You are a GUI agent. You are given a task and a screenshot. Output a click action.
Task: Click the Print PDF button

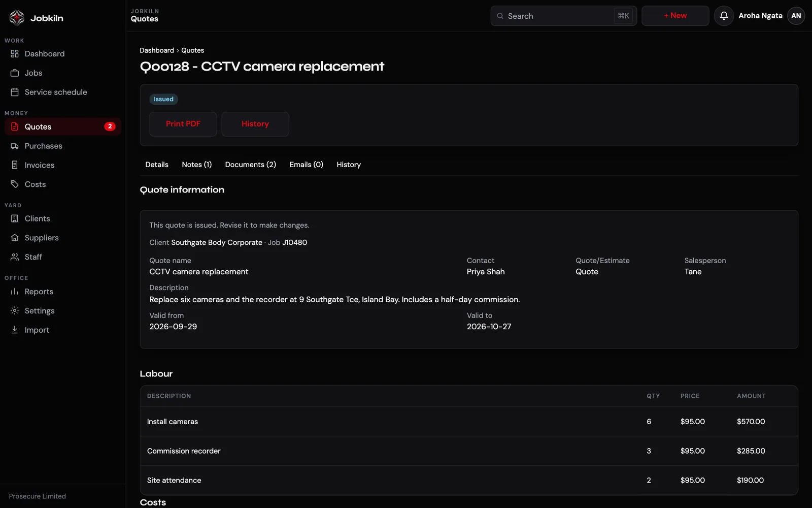point(183,124)
